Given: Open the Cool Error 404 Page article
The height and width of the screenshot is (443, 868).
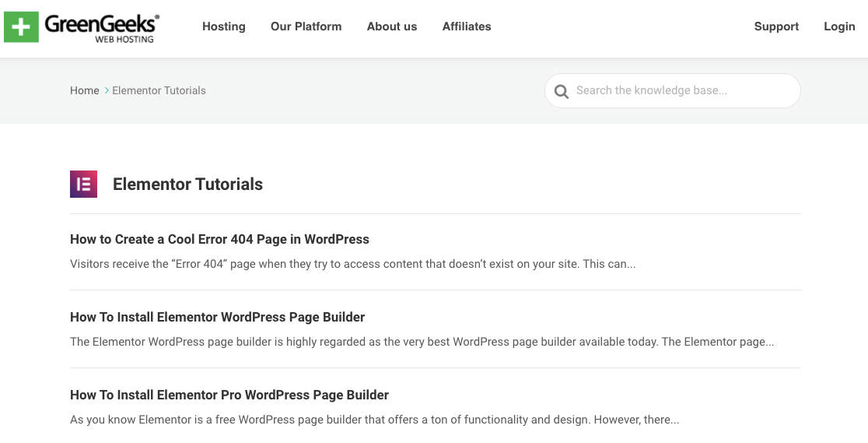Looking at the screenshot, I should tap(219, 239).
